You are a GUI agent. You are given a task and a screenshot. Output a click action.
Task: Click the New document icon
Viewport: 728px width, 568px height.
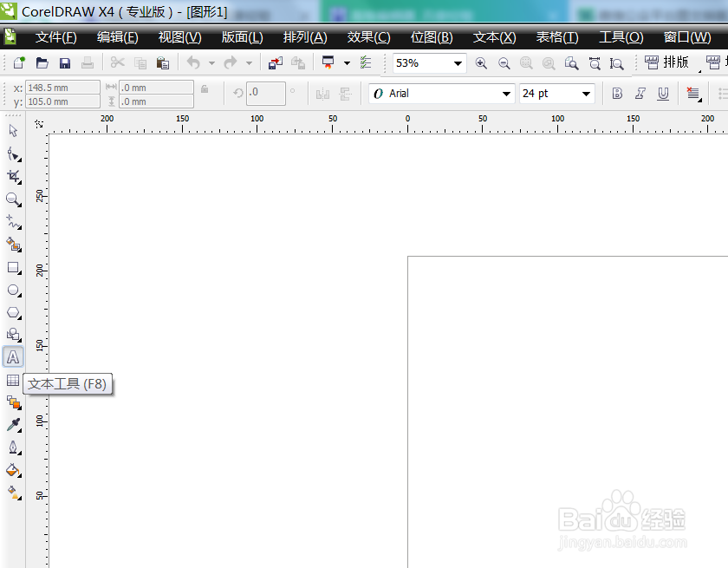click(x=19, y=62)
